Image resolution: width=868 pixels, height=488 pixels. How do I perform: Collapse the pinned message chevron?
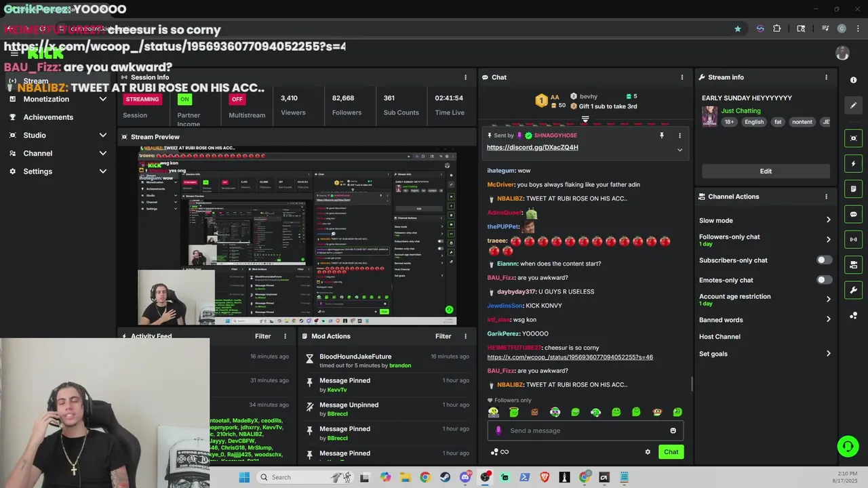tap(679, 150)
